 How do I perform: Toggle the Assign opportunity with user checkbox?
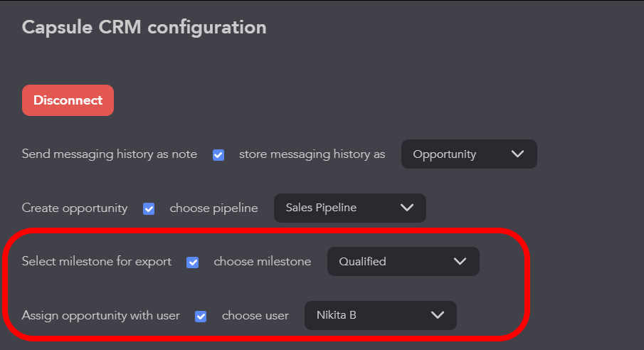(x=201, y=316)
